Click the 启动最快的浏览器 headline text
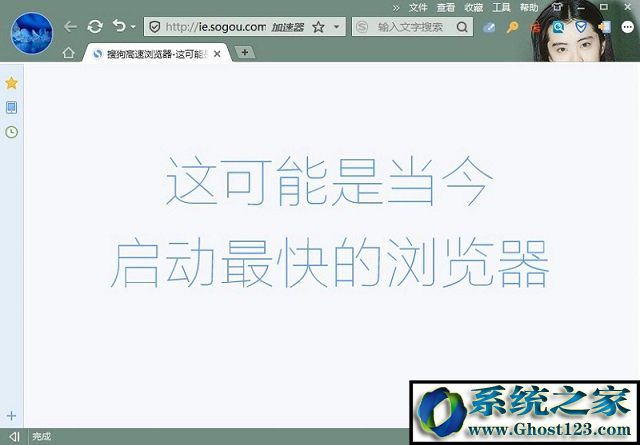 coord(330,263)
